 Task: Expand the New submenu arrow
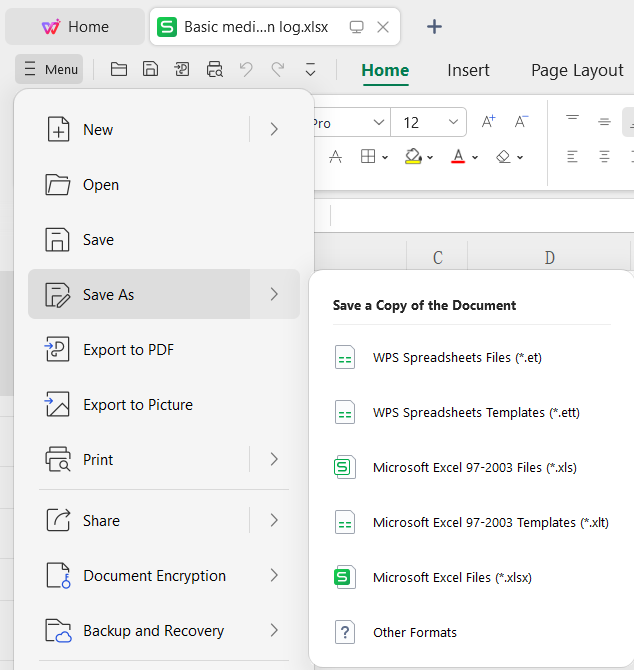coord(274,129)
